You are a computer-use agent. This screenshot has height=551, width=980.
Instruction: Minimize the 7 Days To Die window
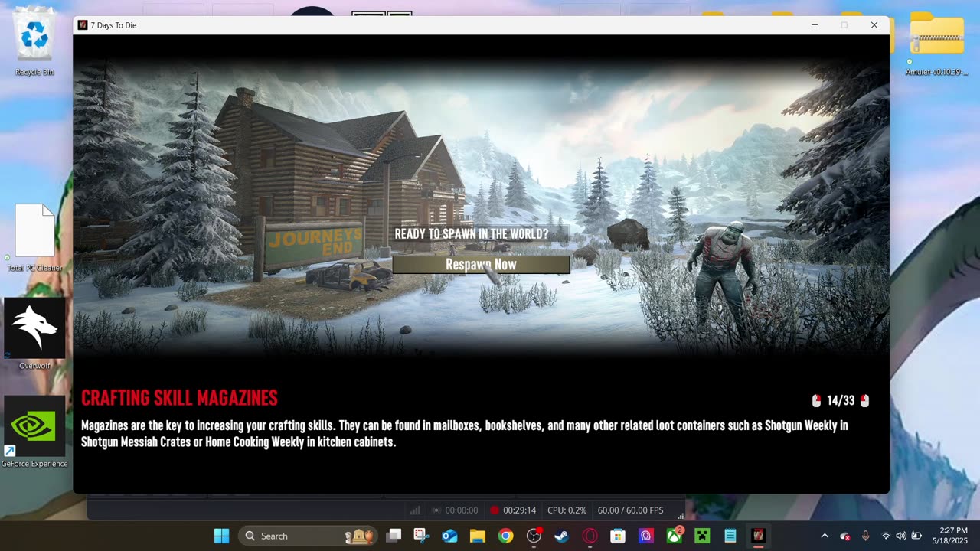point(815,25)
